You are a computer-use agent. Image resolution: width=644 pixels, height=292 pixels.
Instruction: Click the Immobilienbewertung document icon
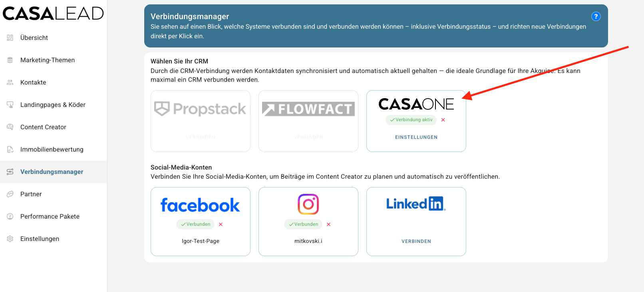click(x=10, y=149)
